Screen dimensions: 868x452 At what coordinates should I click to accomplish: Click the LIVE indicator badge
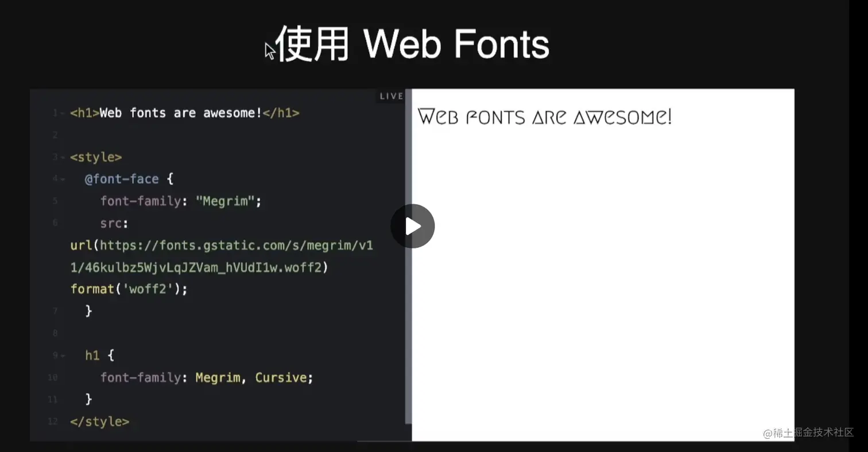click(392, 96)
